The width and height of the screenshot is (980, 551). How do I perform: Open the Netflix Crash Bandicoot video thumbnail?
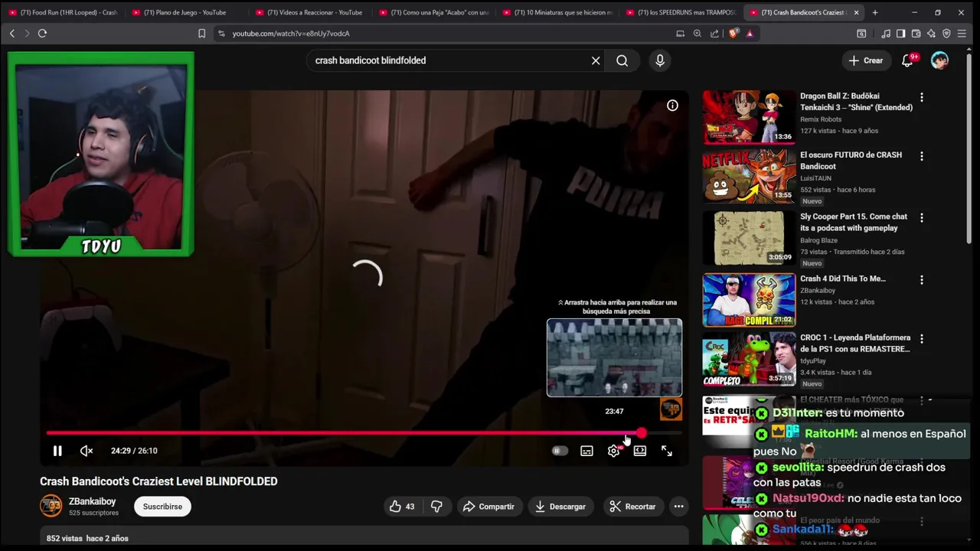pos(749,176)
